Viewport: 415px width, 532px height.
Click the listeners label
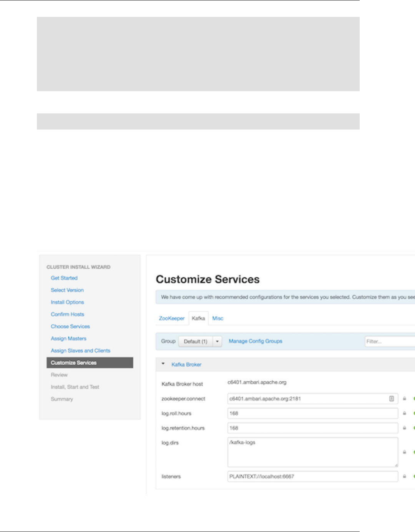[171, 477]
